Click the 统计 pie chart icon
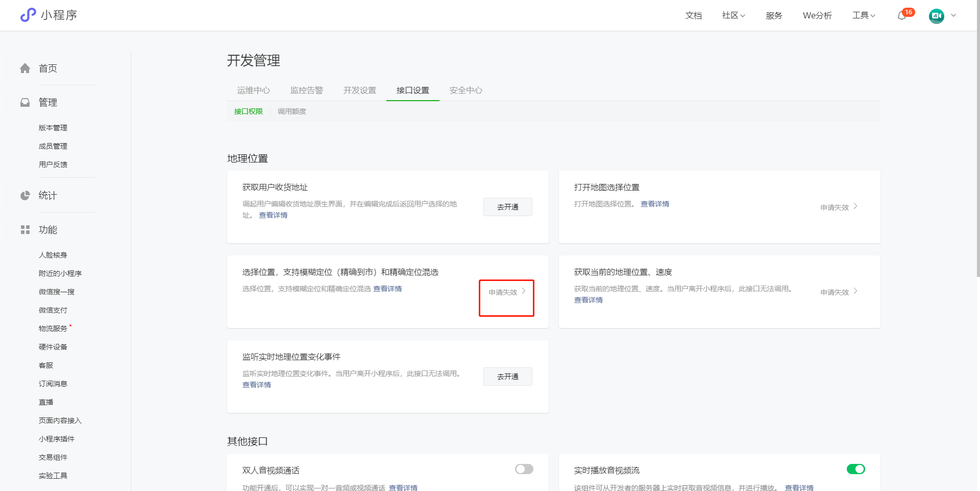Viewport: 980px width, 491px height. (x=25, y=196)
